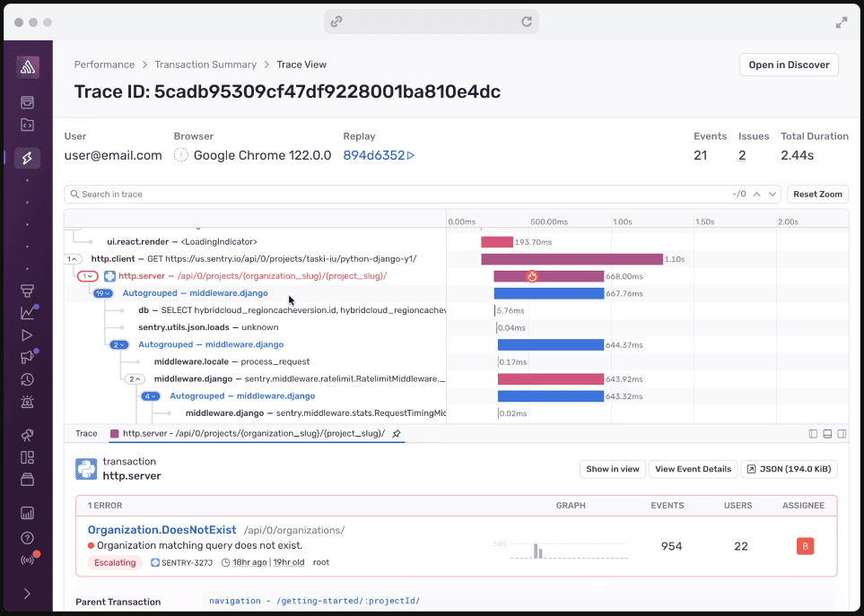Open What's New broadcast icon
The width and height of the screenshot is (864, 616).
28,560
